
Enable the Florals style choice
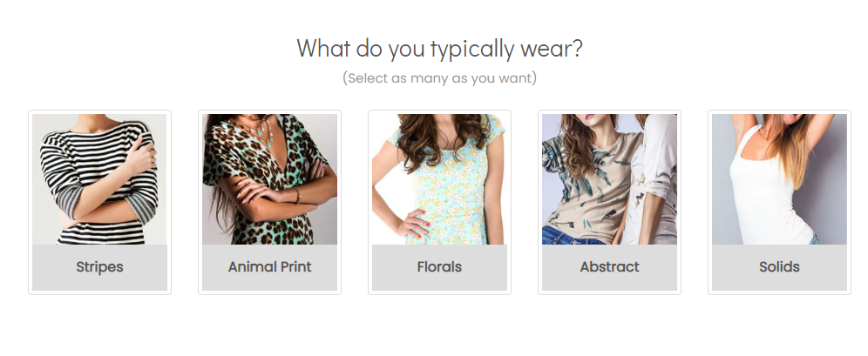coord(439,202)
